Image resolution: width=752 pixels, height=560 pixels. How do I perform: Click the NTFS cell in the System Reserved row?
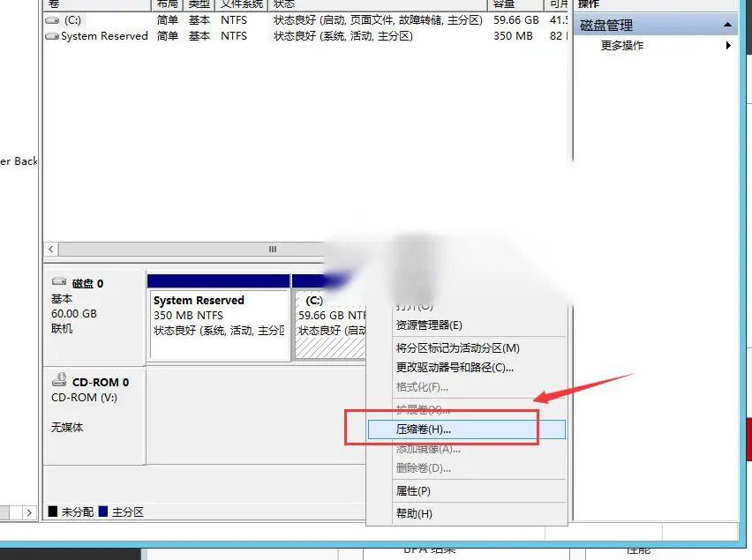pos(234,36)
